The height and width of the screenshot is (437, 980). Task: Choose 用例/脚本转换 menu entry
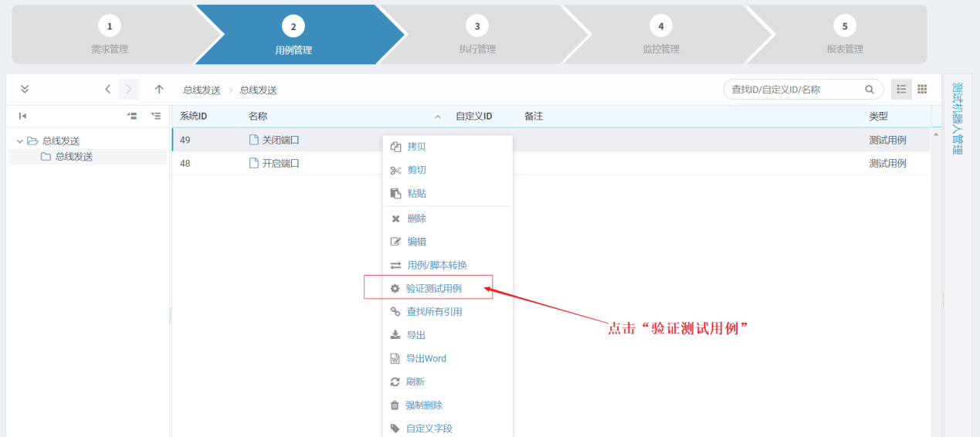click(448, 265)
